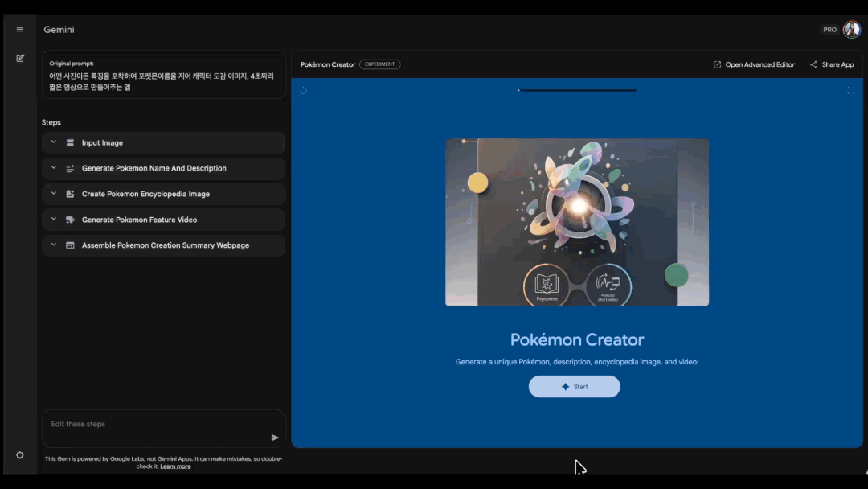Click the Share App share icon
This screenshot has height=489, width=868.
(x=813, y=65)
